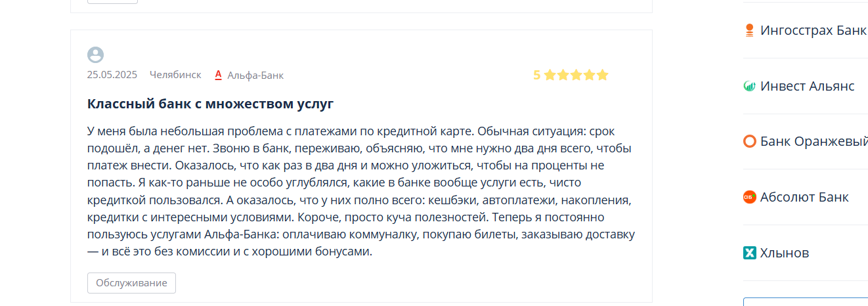The height and width of the screenshot is (306, 868).
Task: Click the Ингосстрах Банк logo icon
Action: (x=749, y=30)
